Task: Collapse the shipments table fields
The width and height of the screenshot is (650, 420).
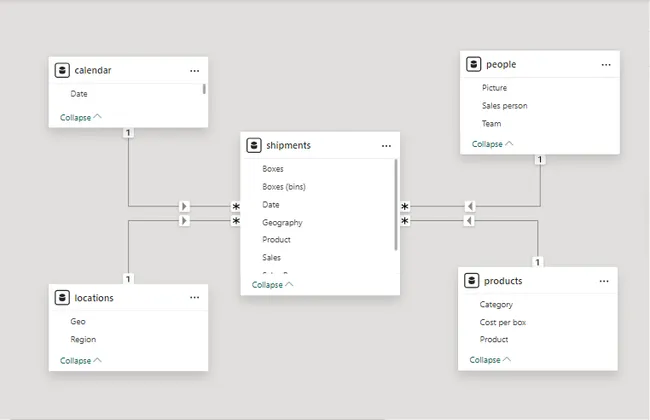Action: click(273, 285)
